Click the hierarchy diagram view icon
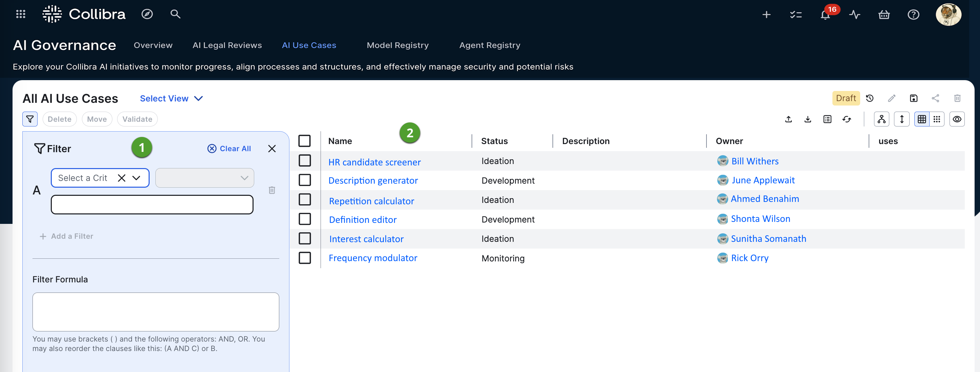Image resolution: width=980 pixels, height=372 pixels. (881, 119)
